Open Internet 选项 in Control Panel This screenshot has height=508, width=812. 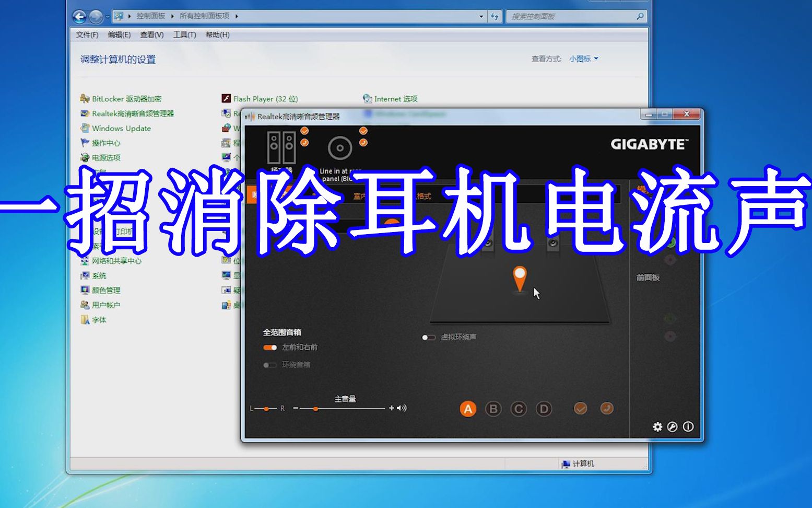point(390,99)
